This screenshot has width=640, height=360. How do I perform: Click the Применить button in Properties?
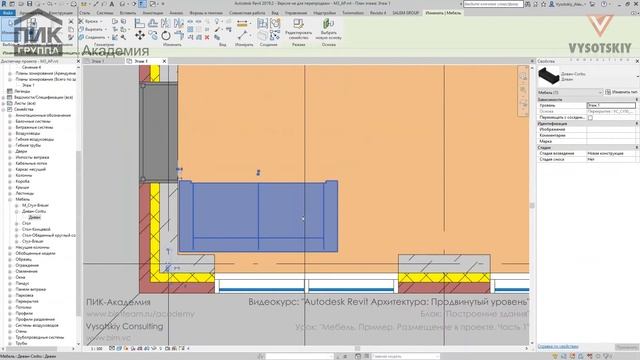tap(627, 347)
